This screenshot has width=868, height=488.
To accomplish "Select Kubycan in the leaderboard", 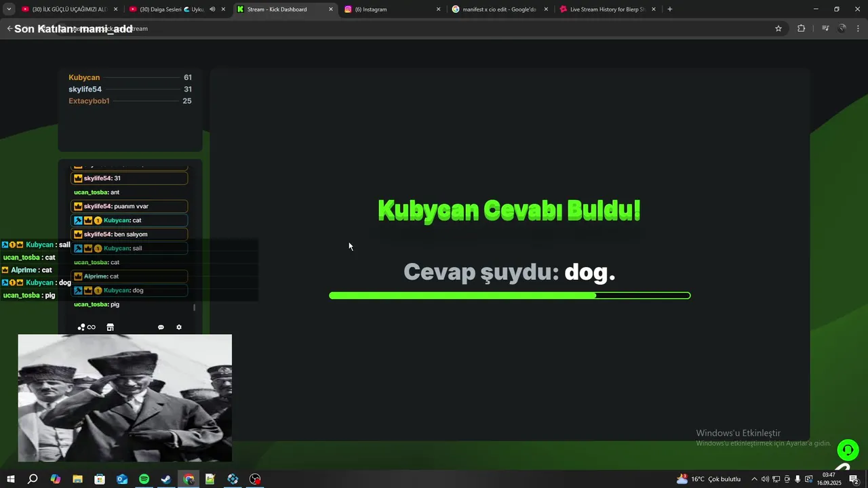I will (x=84, y=77).
